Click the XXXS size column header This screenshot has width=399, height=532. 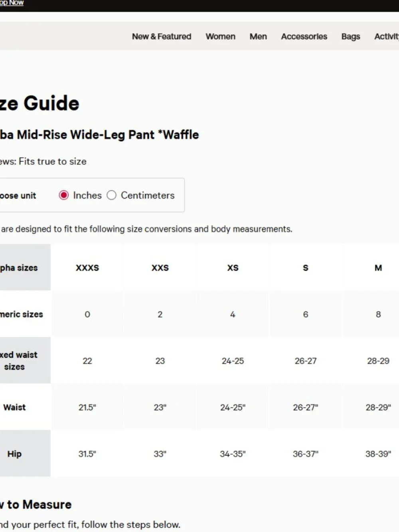pyautogui.click(x=87, y=267)
